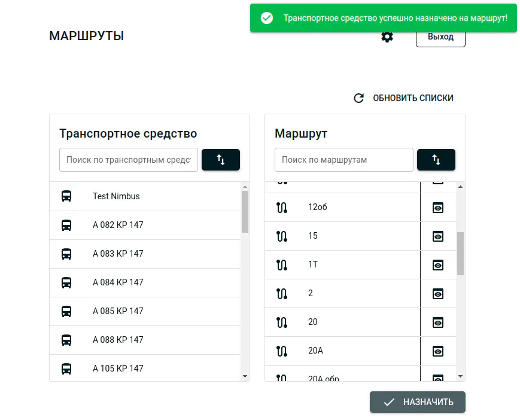Select vehicle A 082 KP 147

(x=118, y=225)
